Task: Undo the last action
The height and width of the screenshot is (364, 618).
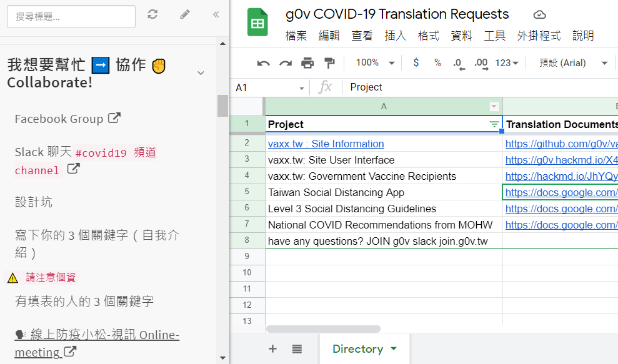Action: click(x=263, y=63)
